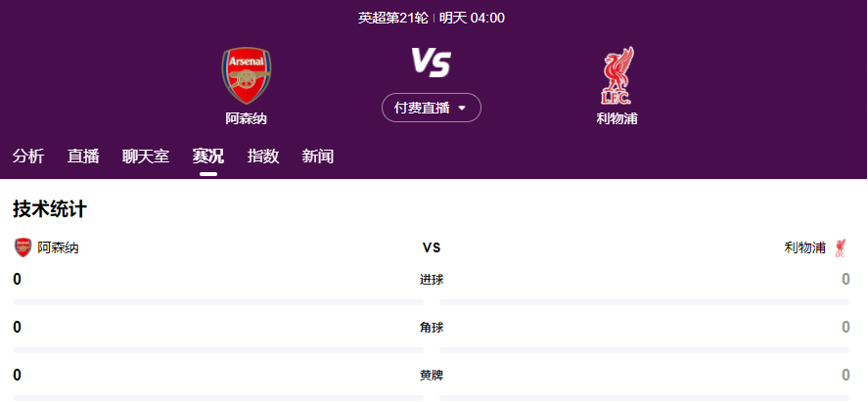Click 利物浦 team name under the crest

pos(617,118)
